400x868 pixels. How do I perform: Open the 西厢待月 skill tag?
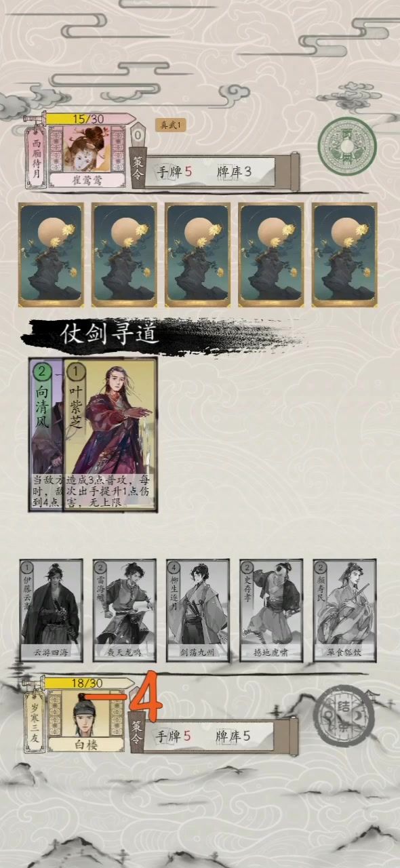(34, 159)
